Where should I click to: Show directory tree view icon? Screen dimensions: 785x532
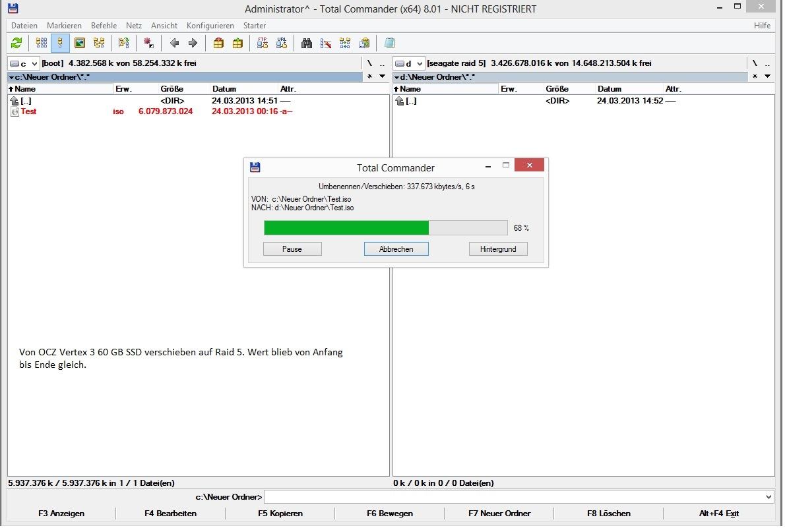point(99,44)
